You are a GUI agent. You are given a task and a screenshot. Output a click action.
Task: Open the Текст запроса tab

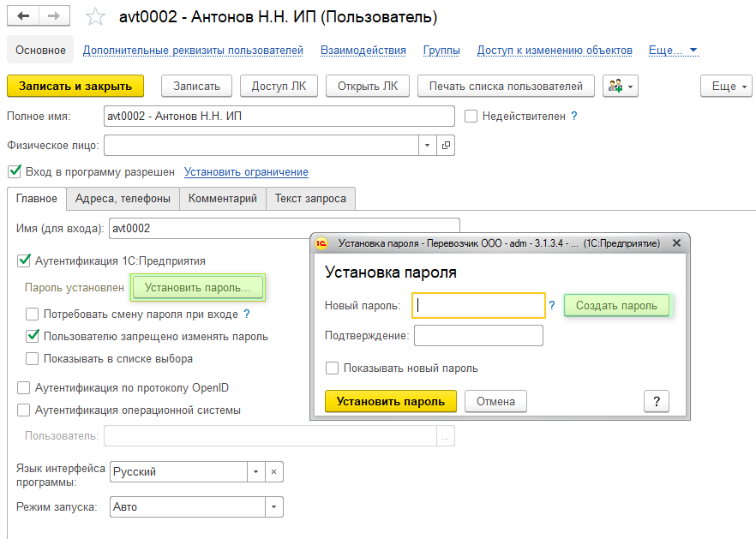310,199
